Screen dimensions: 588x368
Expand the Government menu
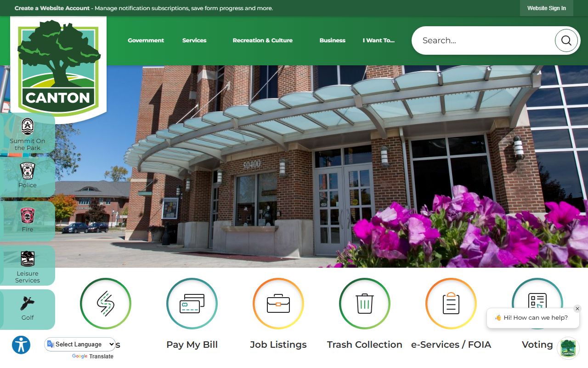(x=146, y=40)
